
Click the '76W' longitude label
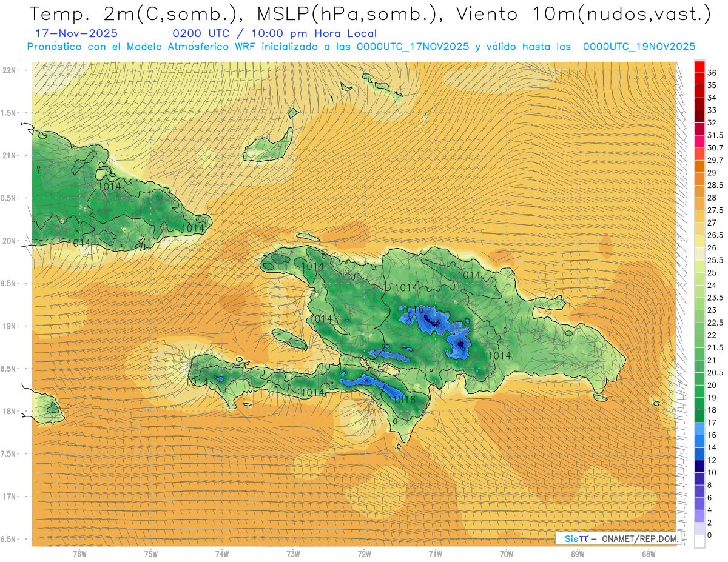[x=79, y=554]
